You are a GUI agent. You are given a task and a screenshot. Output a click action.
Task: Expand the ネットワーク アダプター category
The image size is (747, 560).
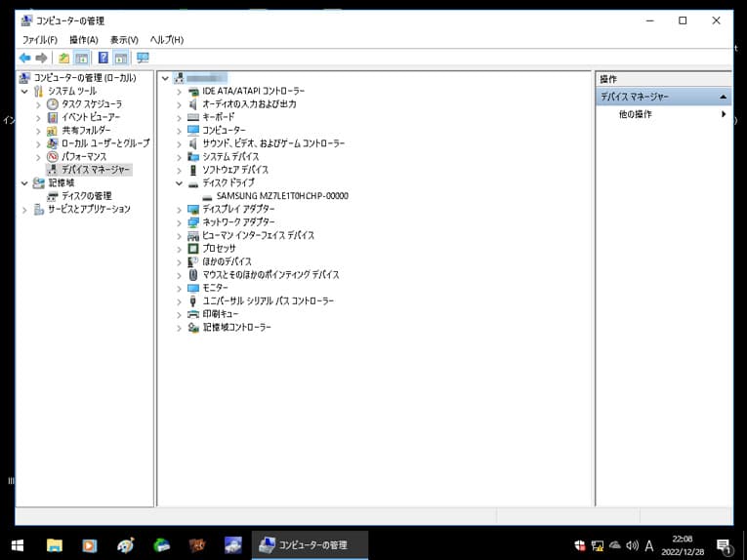179,222
